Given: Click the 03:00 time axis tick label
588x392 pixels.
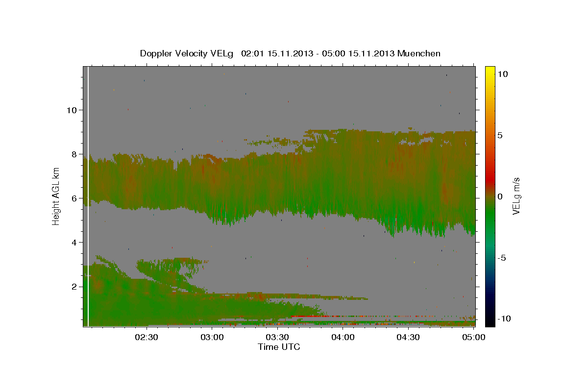Looking at the screenshot, I should tap(212, 337).
